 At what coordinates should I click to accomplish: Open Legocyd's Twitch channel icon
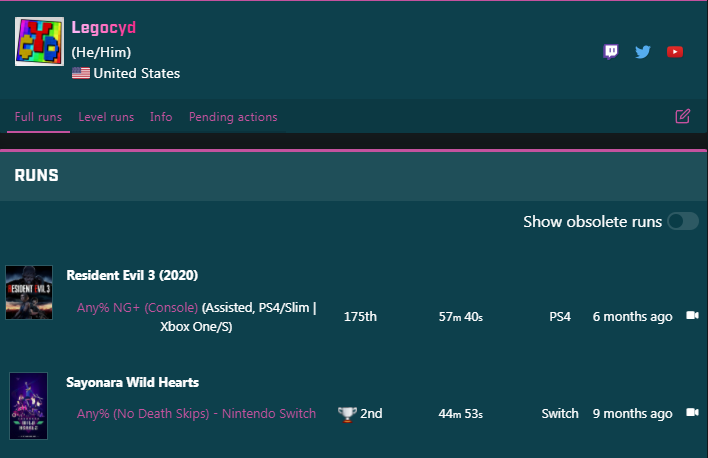[x=610, y=52]
